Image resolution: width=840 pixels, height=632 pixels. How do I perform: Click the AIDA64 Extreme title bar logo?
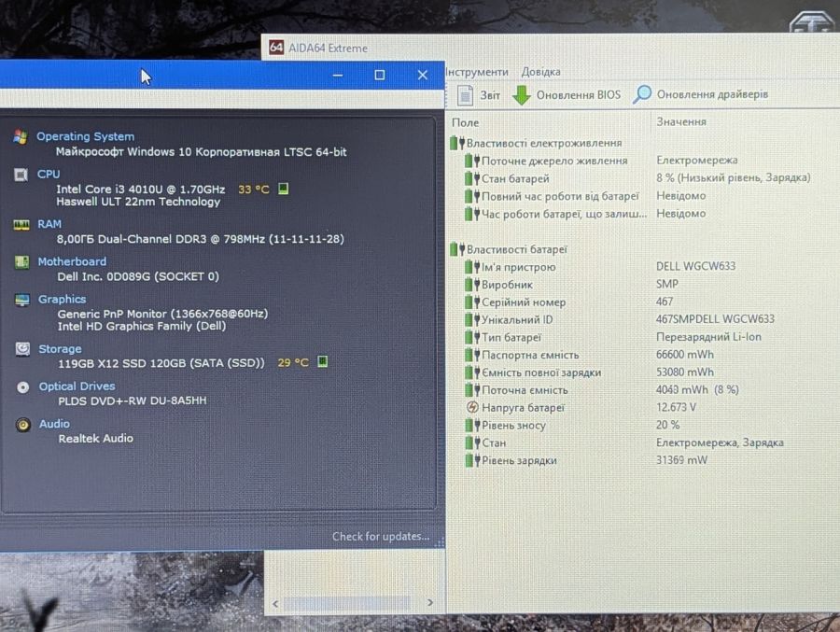click(276, 48)
